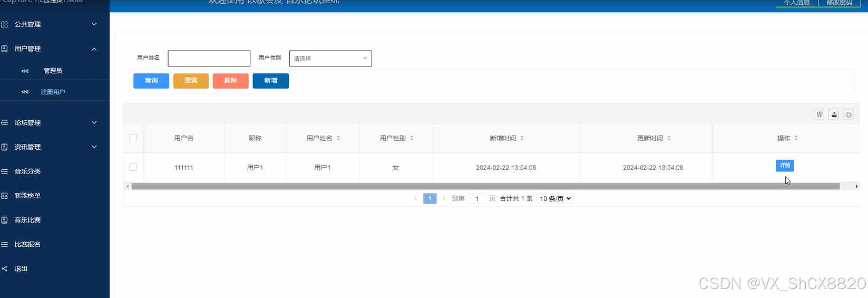Open 注册用户 submenu item
The height and width of the screenshot is (298, 868).
coord(53,92)
